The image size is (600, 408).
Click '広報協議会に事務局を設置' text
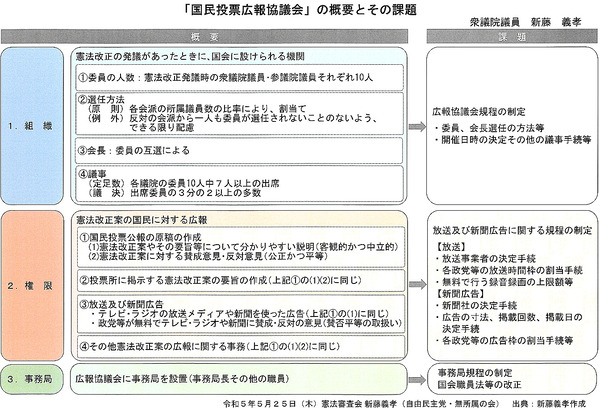coord(182,379)
